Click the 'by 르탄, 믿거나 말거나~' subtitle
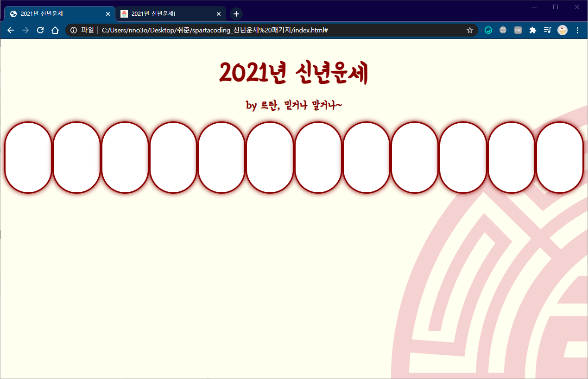The image size is (588, 379). click(294, 105)
